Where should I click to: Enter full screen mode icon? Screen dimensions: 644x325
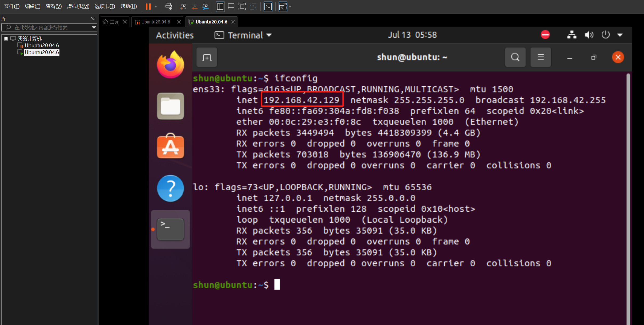242,6
